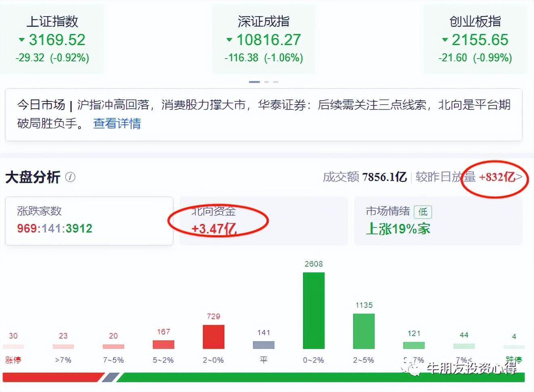This screenshot has height=392, width=534.
Task: Click the down arrow beside 3169.52
Action: pos(22,40)
